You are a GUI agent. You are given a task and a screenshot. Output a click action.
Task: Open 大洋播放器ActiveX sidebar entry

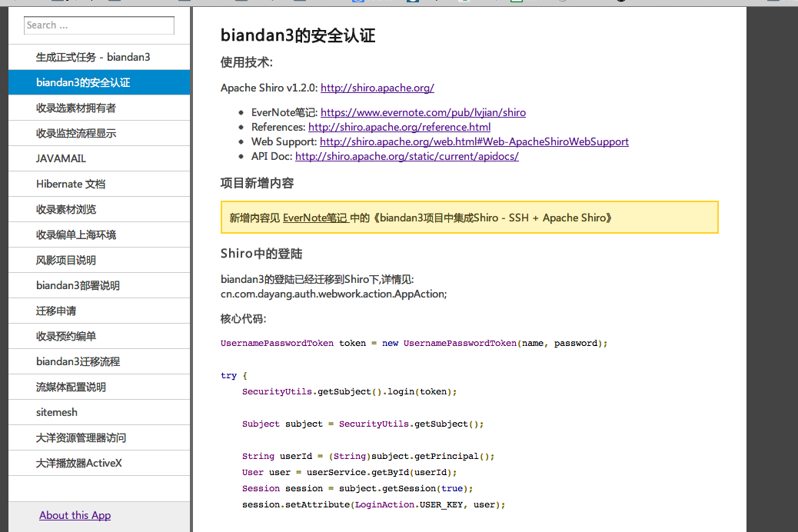pyautogui.click(x=79, y=463)
